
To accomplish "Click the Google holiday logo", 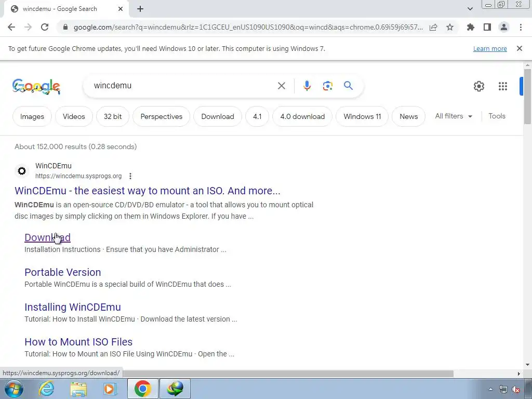I will point(36,86).
